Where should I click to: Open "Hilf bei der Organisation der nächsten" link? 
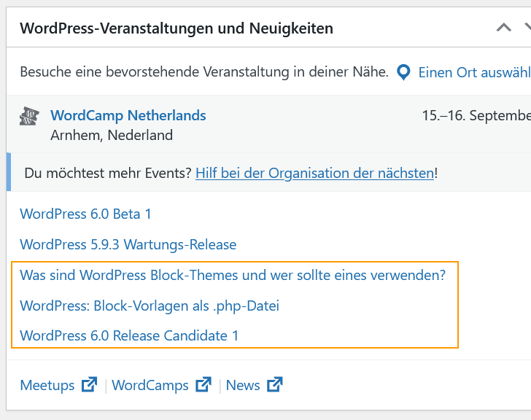pos(314,173)
